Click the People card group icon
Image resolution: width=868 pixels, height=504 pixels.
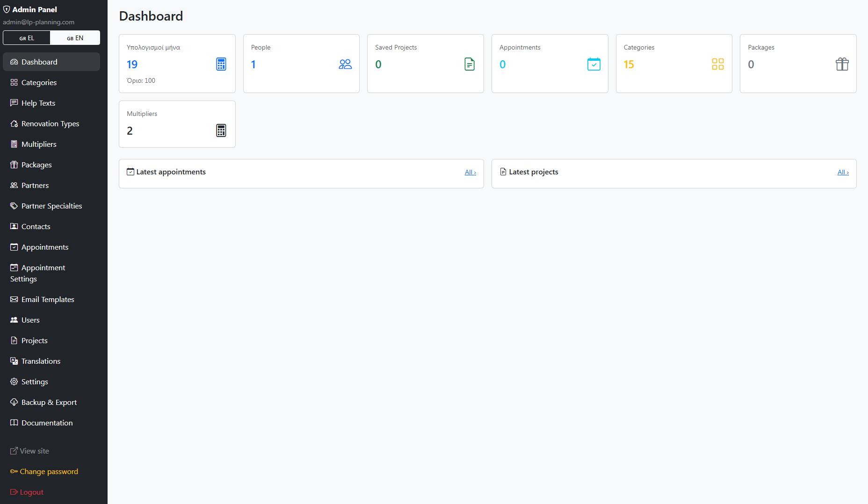coord(345,64)
